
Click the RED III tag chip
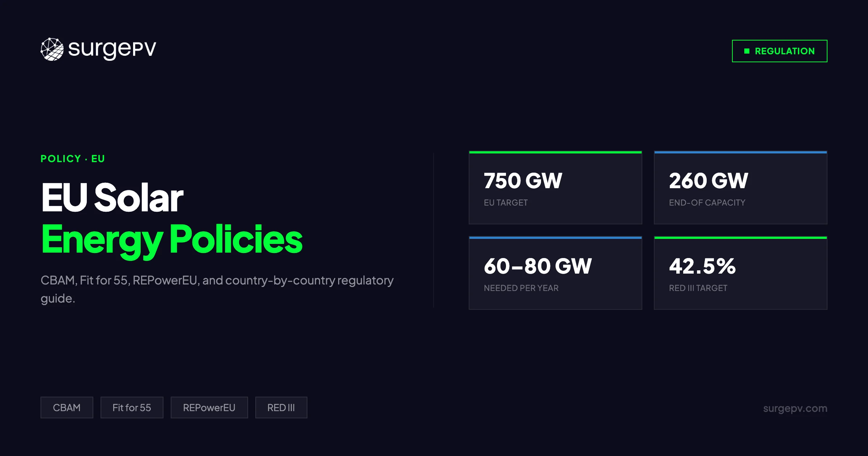coord(281,408)
